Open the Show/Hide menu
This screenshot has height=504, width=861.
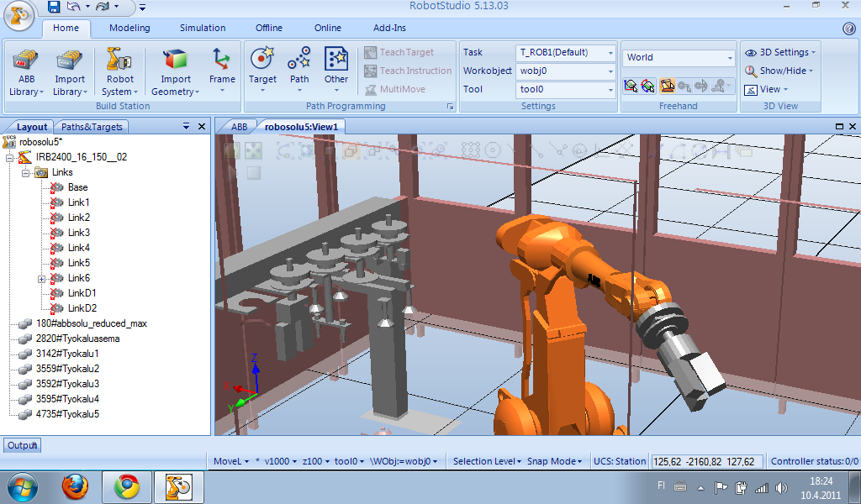click(779, 71)
